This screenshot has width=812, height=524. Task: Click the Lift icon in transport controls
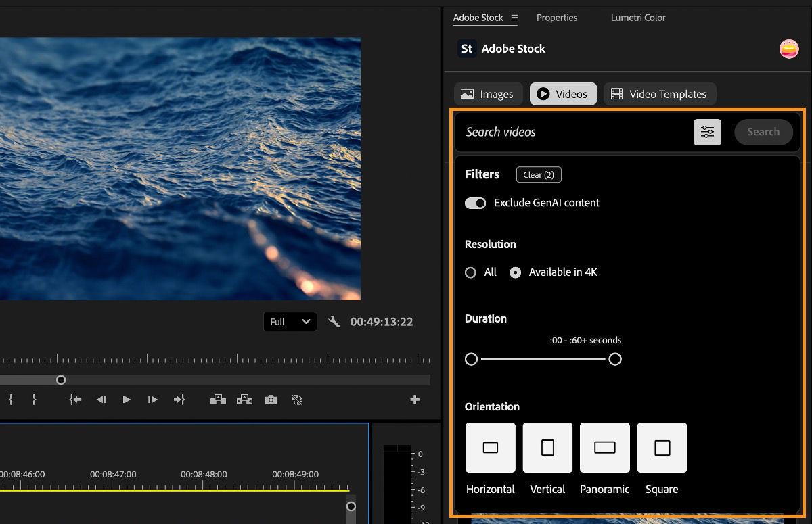coord(218,400)
